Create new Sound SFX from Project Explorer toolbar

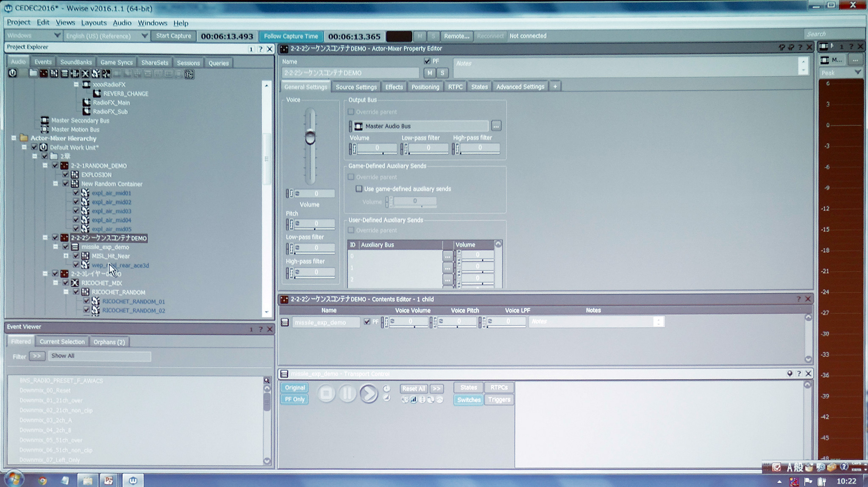coord(96,73)
